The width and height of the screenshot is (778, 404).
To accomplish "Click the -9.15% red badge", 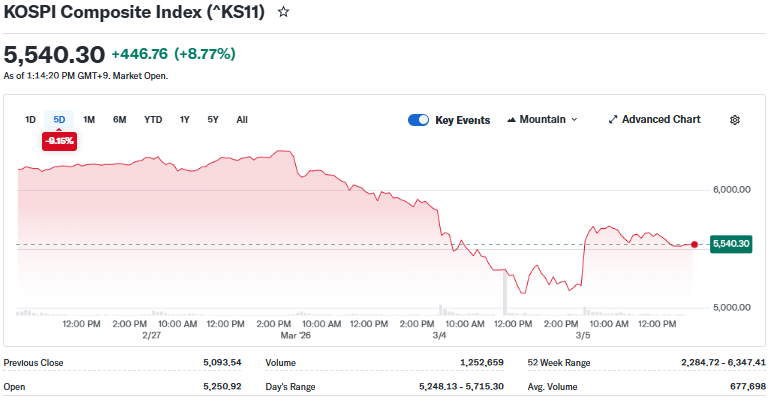I will 60,141.
